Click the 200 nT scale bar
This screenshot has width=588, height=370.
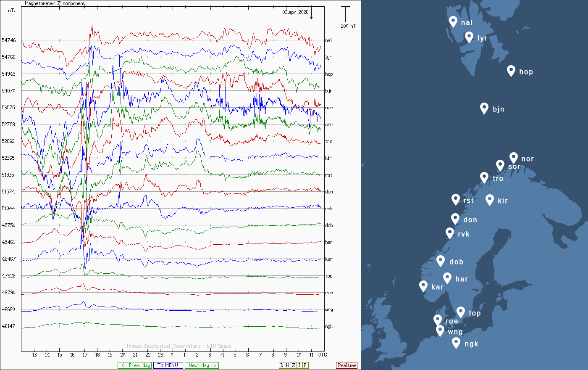pyautogui.click(x=345, y=15)
